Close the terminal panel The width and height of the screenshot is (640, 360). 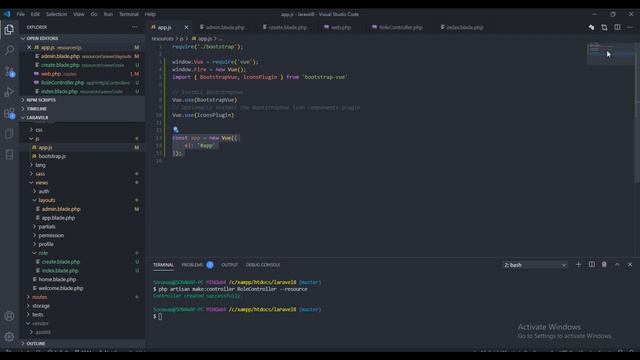point(630,264)
